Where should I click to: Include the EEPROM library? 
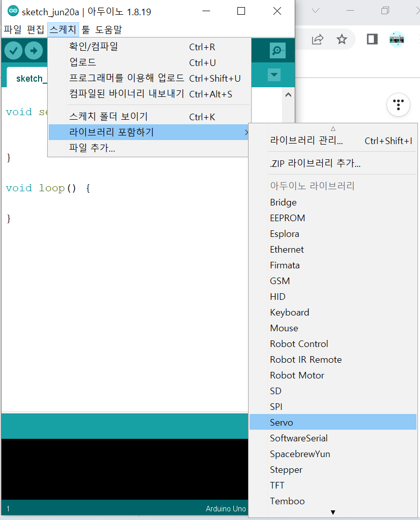click(x=333, y=218)
